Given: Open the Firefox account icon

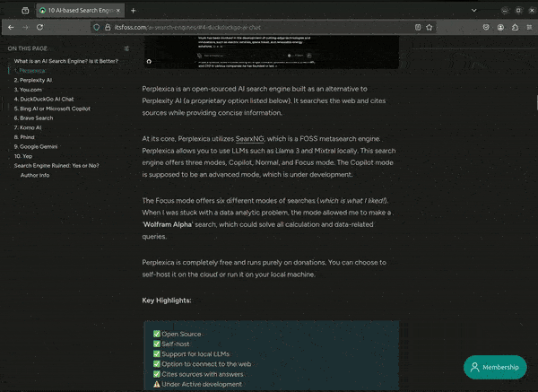Looking at the screenshot, I should tap(500, 28).
